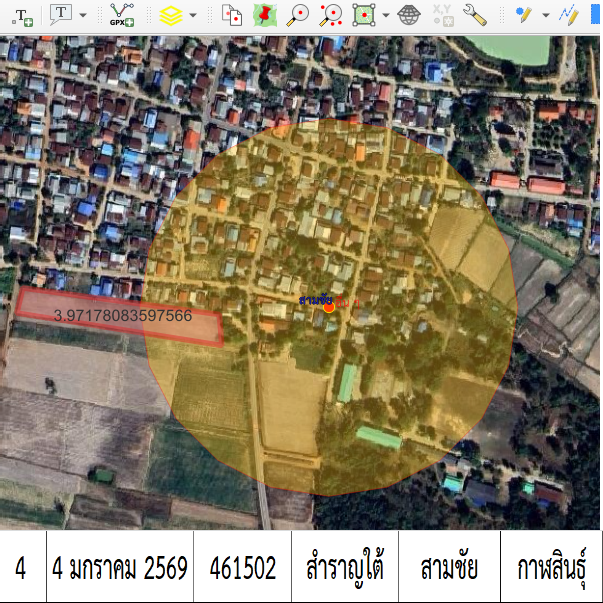Expand the pencil tool dropdown arrow
Image resolution: width=603 pixels, height=603 pixels.
(545, 15)
